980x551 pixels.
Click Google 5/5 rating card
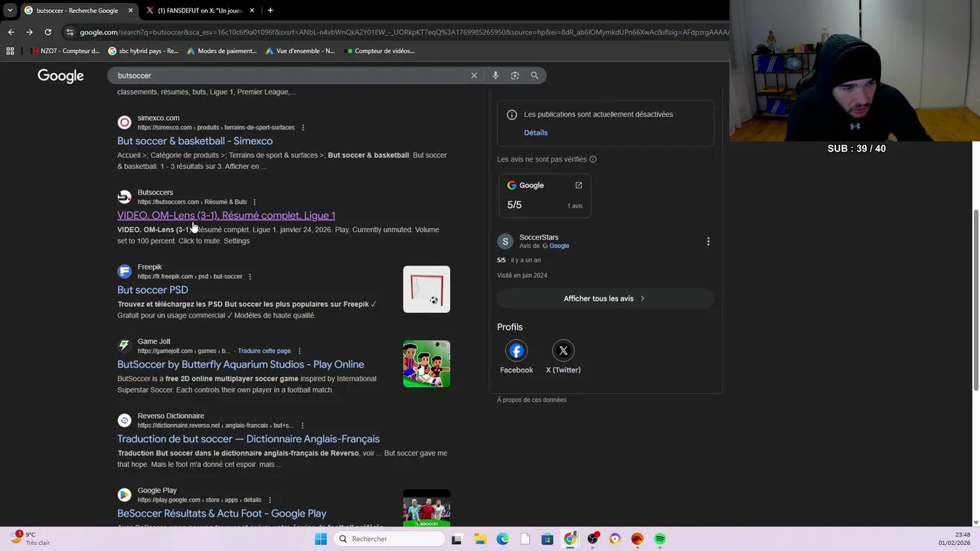click(x=544, y=196)
